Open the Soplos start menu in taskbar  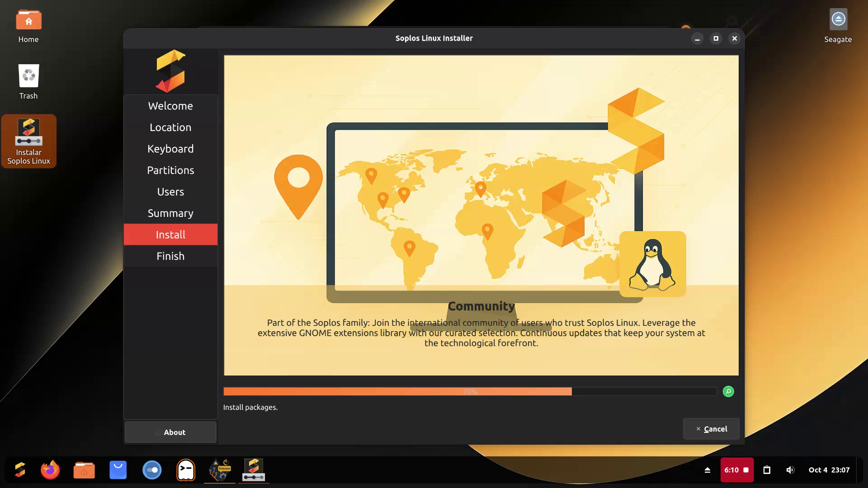[x=20, y=470]
